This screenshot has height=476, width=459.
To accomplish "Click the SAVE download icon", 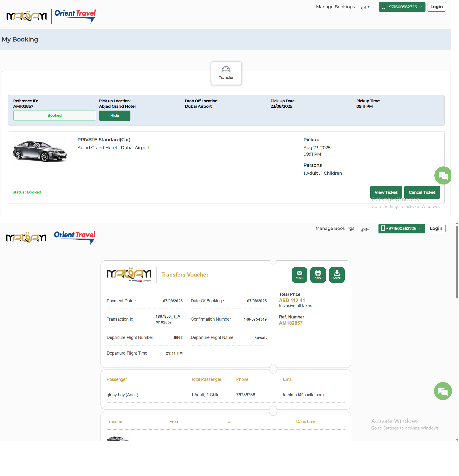I will click(x=337, y=275).
